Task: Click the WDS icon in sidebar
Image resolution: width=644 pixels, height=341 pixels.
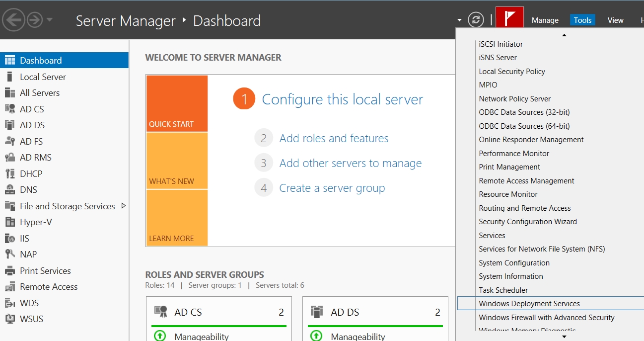Action: coord(10,303)
